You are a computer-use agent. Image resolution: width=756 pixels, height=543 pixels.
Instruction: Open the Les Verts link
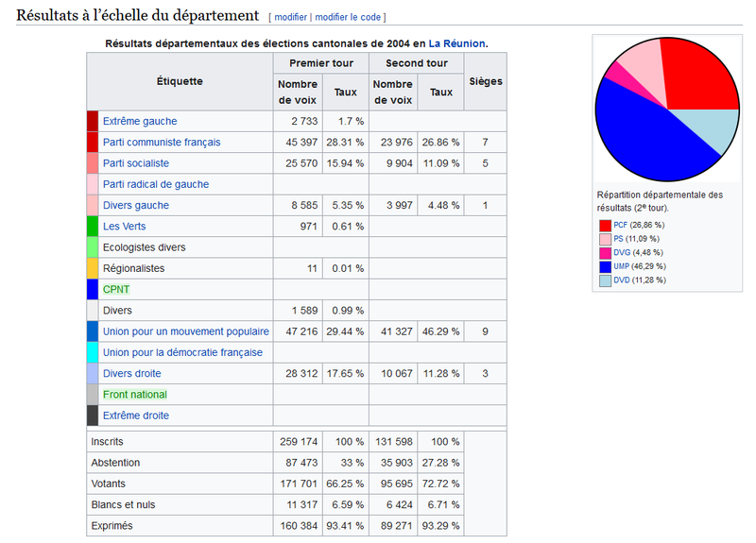[x=124, y=227]
